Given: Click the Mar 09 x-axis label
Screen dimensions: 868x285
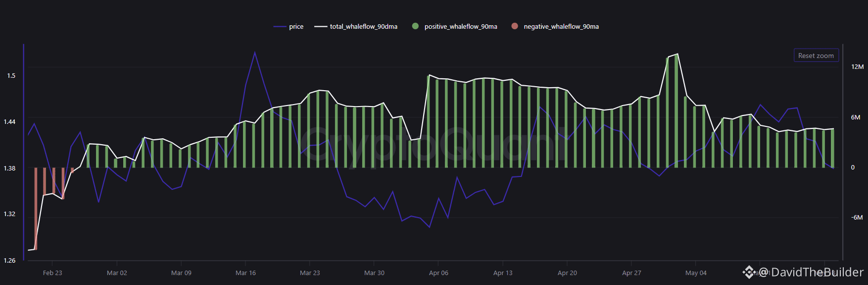Looking at the screenshot, I should (x=181, y=273).
